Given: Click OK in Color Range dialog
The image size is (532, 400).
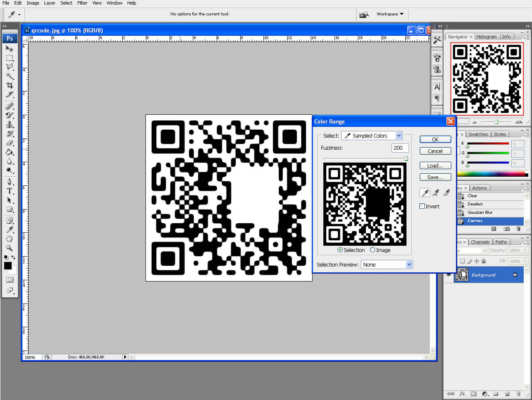Looking at the screenshot, I should click(x=435, y=139).
